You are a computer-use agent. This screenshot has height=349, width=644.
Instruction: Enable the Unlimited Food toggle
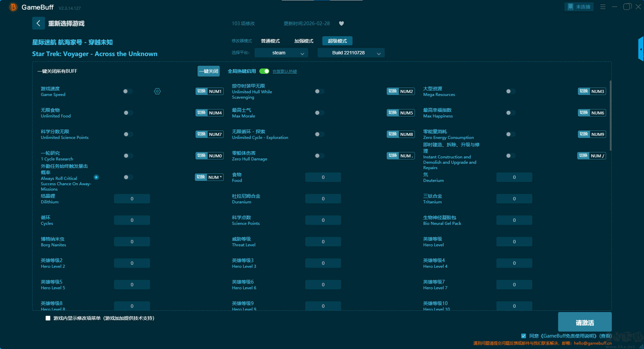click(128, 113)
